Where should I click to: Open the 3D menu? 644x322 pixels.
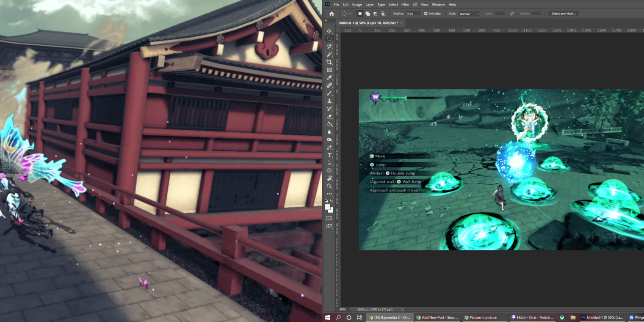click(x=415, y=4)
